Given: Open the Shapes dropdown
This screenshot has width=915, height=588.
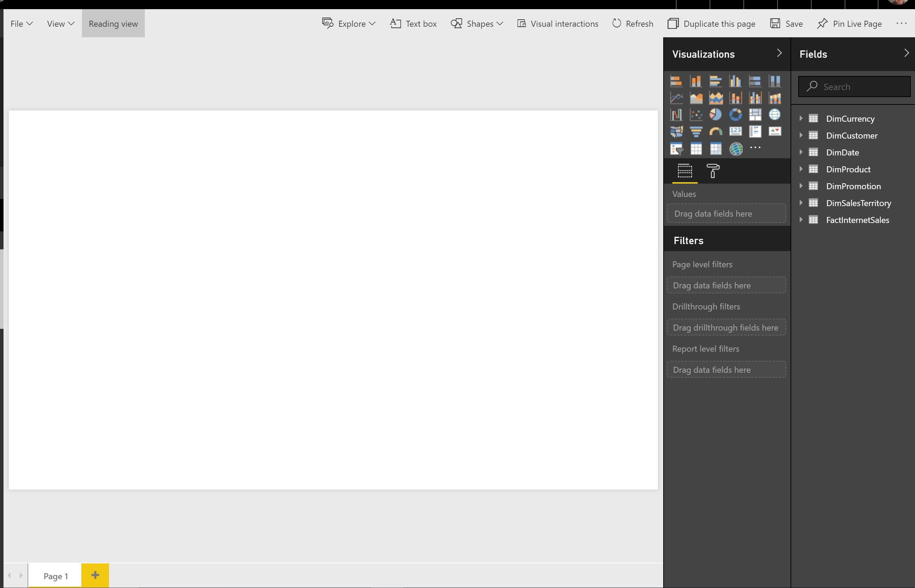Looking at the screenshot, I should click(x=477, y=24).
